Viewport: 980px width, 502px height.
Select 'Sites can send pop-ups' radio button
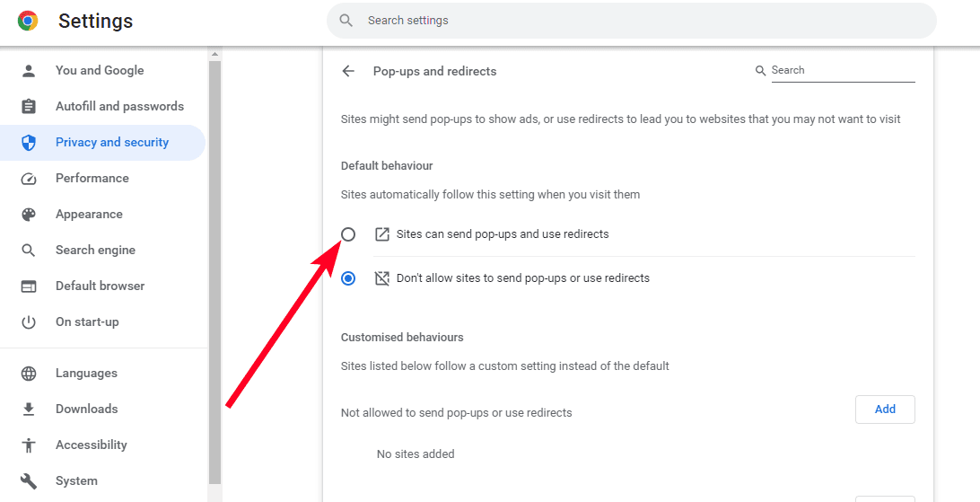[348, 234]
